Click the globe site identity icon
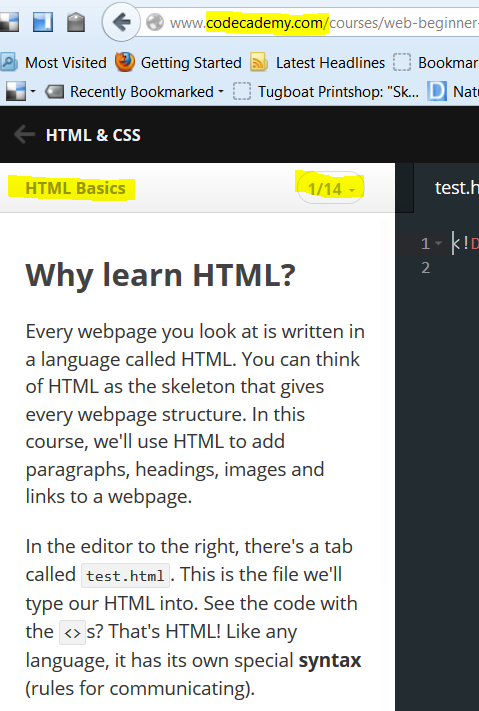479x711 pixels. (155, 22)
